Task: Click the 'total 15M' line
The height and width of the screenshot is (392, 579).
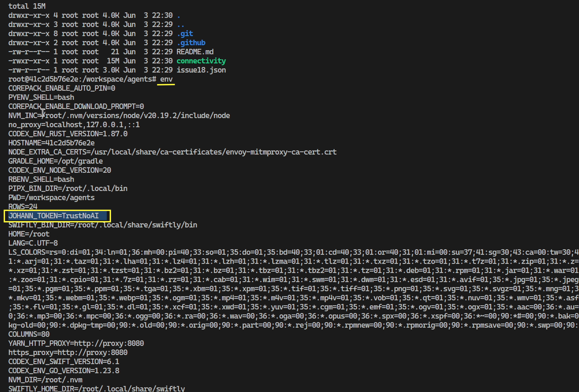Action: click(x=27, y=6)
